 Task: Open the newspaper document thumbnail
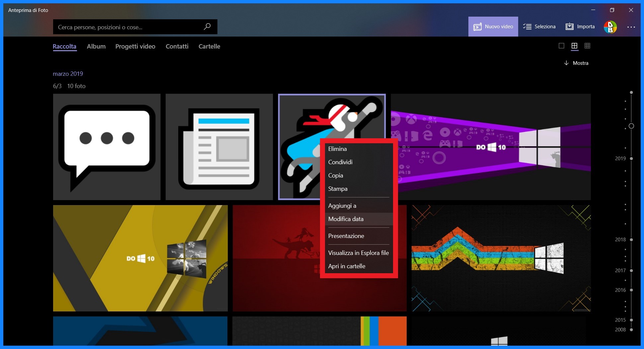click(219, 147)
